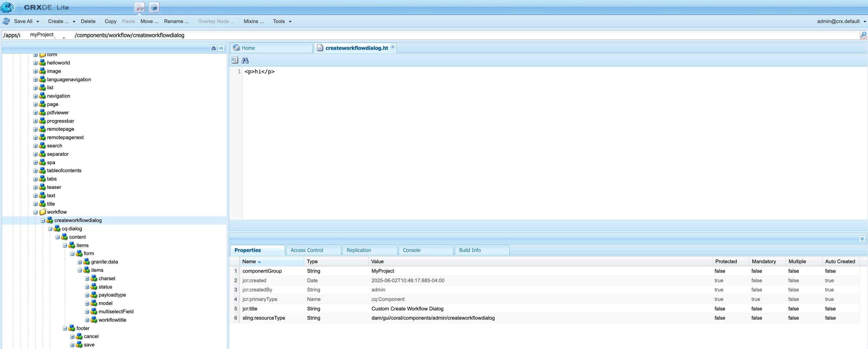The height and width of the screenshot is (349, 868).
Task: Close the createworkflowdialog.ht tab
Action: 393,47
